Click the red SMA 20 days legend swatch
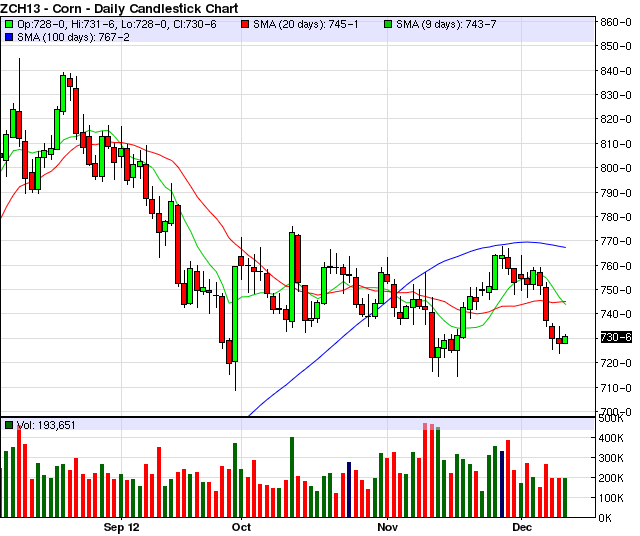Screen dimensions: 640x536 coord(245,24)
